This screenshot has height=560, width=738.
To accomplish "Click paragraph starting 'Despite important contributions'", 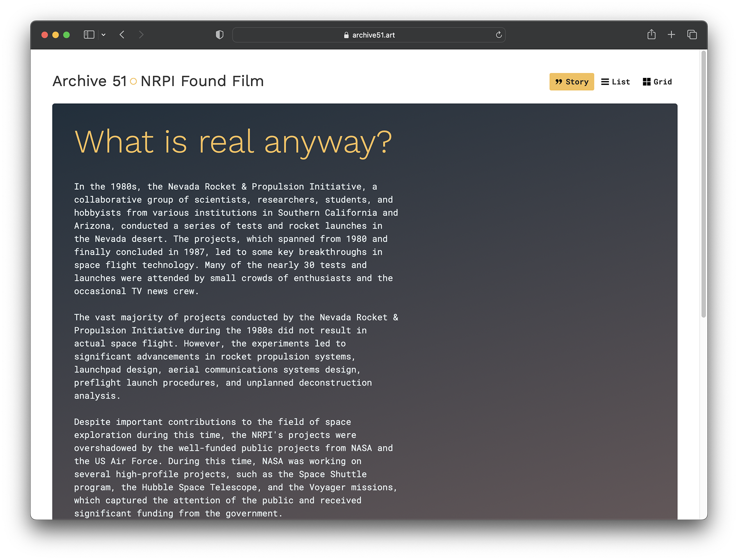I will (x=236, y=468).
